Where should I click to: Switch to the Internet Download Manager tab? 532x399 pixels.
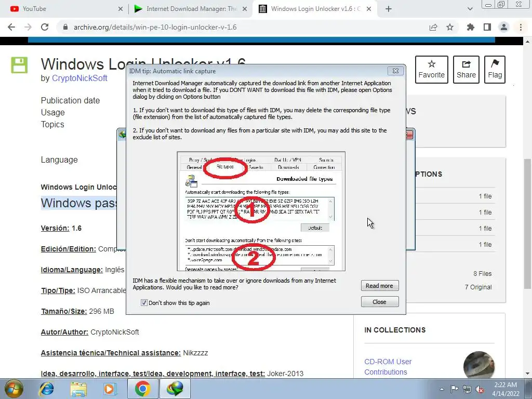coord(190,9)
